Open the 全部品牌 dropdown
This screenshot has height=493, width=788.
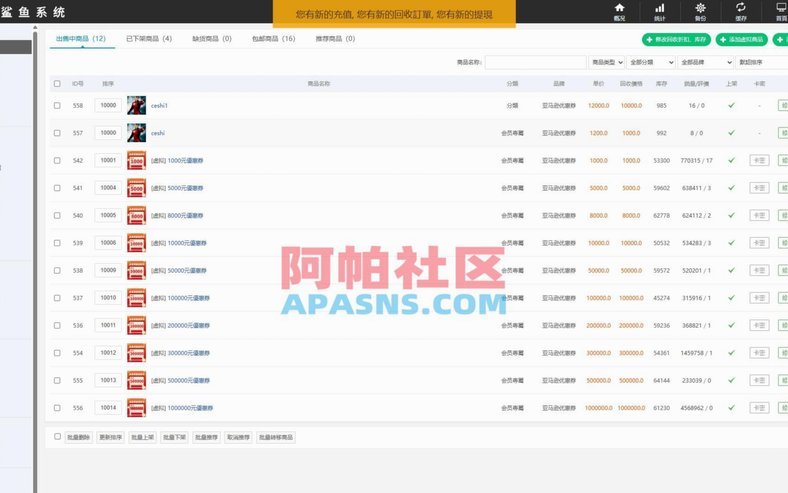pyautogui.click(x=706, y=62)
